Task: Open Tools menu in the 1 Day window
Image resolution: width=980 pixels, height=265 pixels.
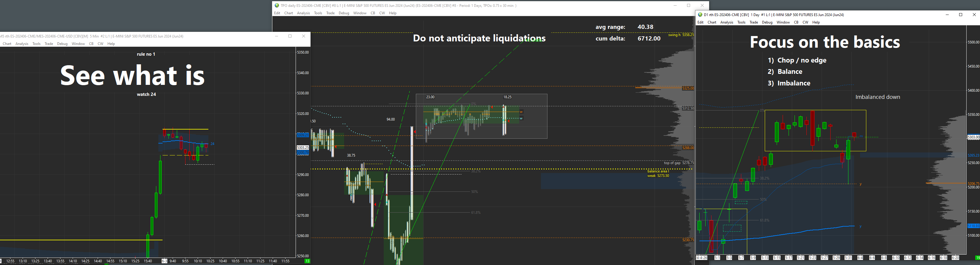Action: (x=742, y=22)
